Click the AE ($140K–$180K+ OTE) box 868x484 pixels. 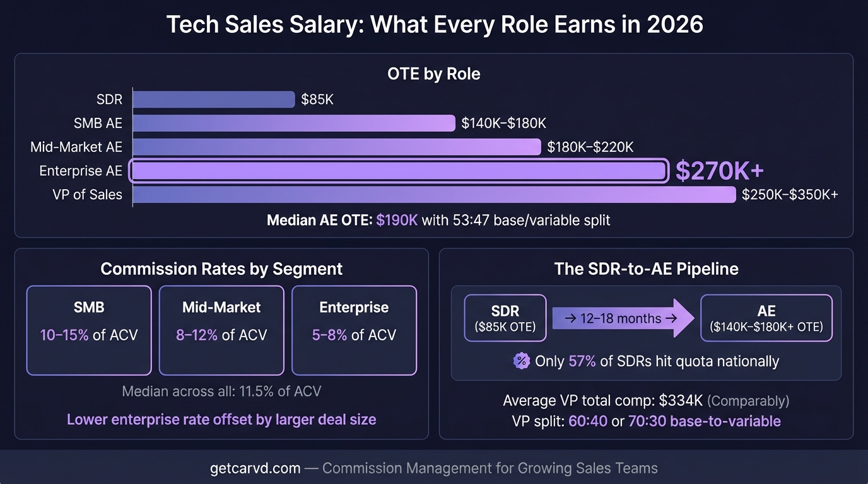[766, 318]
